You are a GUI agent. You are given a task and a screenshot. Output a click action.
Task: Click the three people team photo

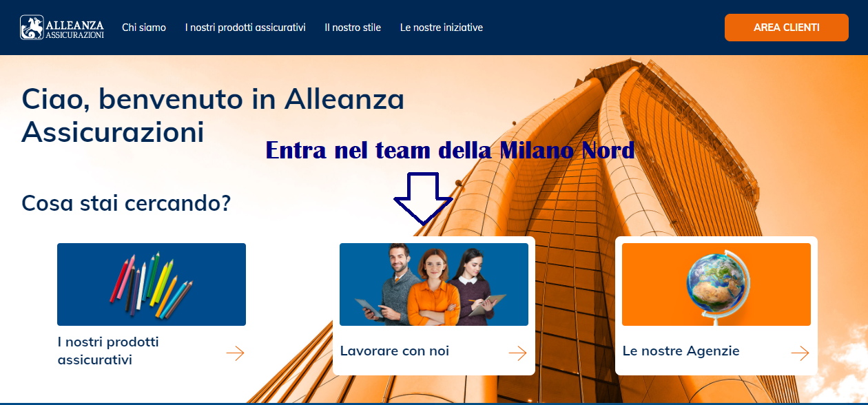pyautogui.click(x=434, y=284)
